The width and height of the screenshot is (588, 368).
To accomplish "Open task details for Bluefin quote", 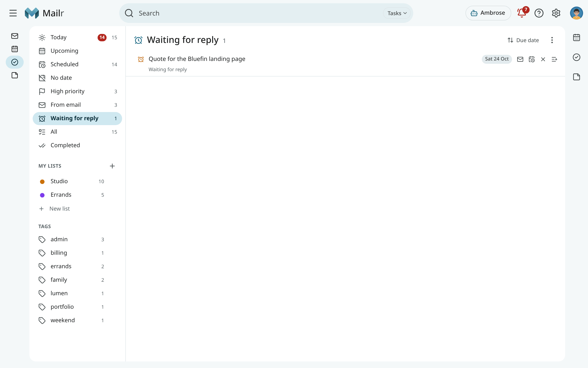I will [x=555, y=59].
